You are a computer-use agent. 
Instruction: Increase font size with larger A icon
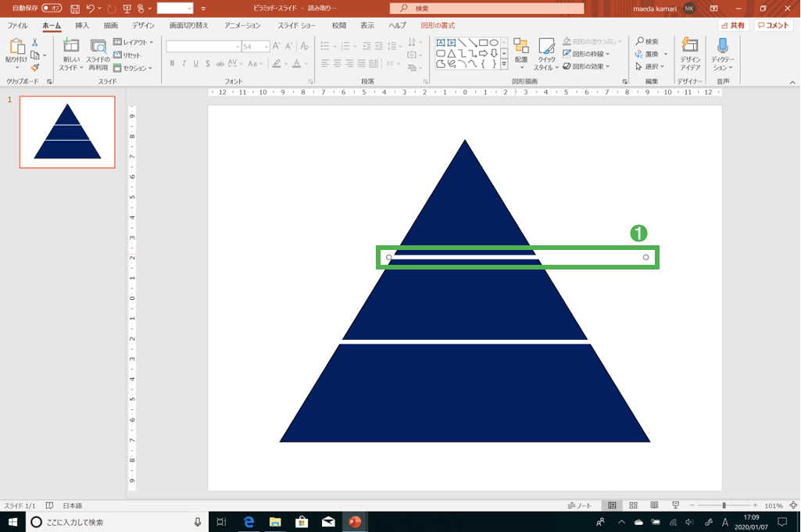point(277,46)
